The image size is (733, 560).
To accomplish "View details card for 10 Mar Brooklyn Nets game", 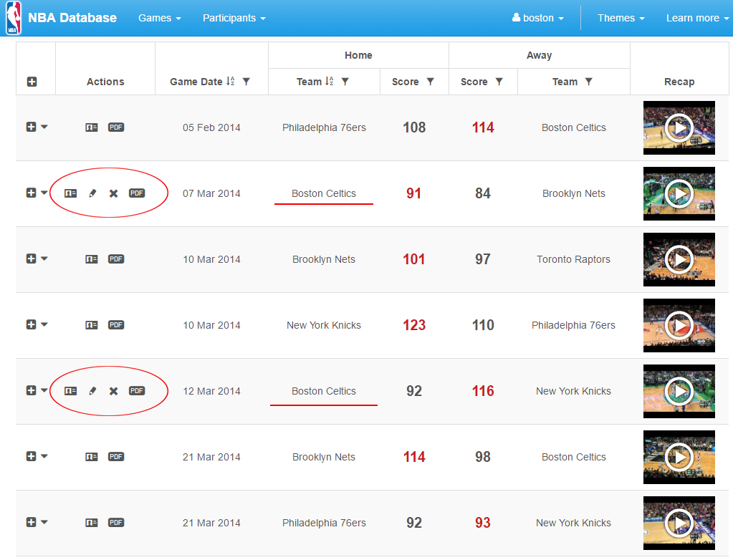I will pos(92,259).
